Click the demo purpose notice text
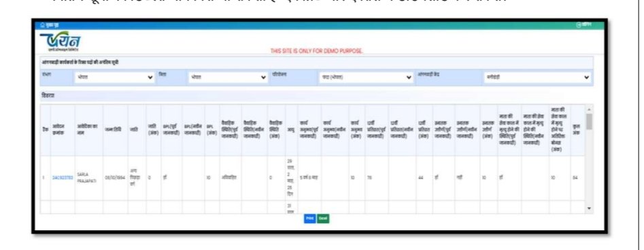 click(x=317, y=51)
